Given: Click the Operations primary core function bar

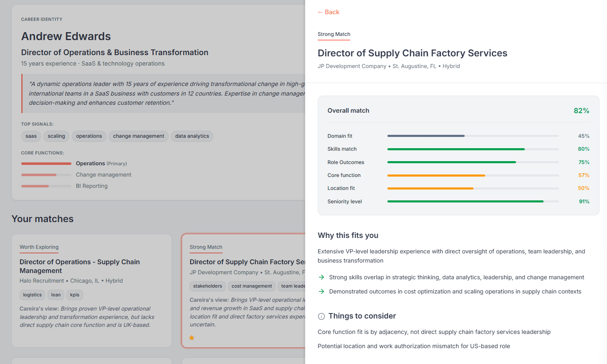Looking at the screenshot, I should pyautogui.click(x=46, y=164).
